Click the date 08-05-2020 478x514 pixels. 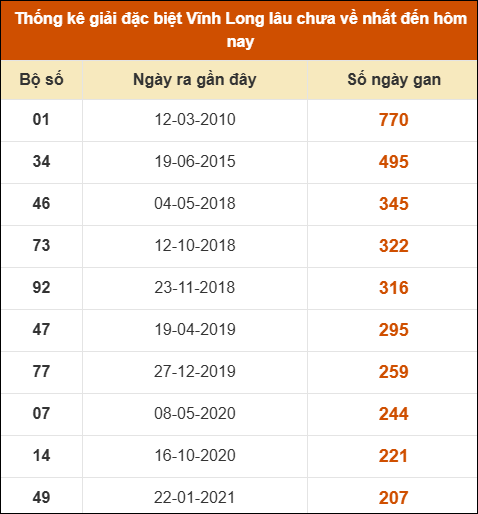click(195, 414)
